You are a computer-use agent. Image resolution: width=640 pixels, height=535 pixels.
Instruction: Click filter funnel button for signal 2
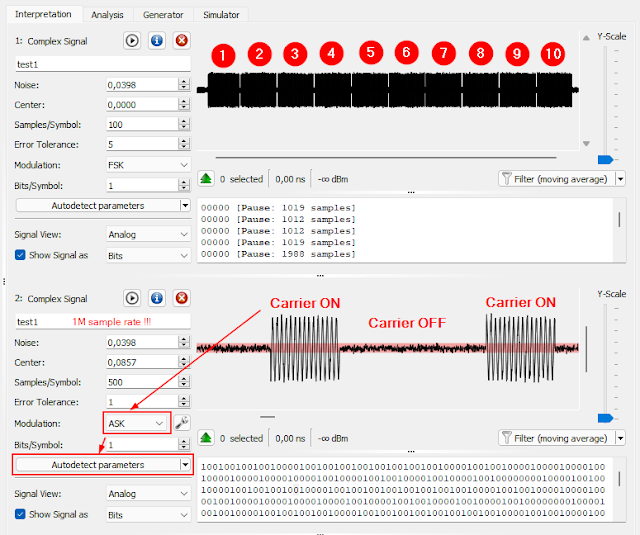557,438
